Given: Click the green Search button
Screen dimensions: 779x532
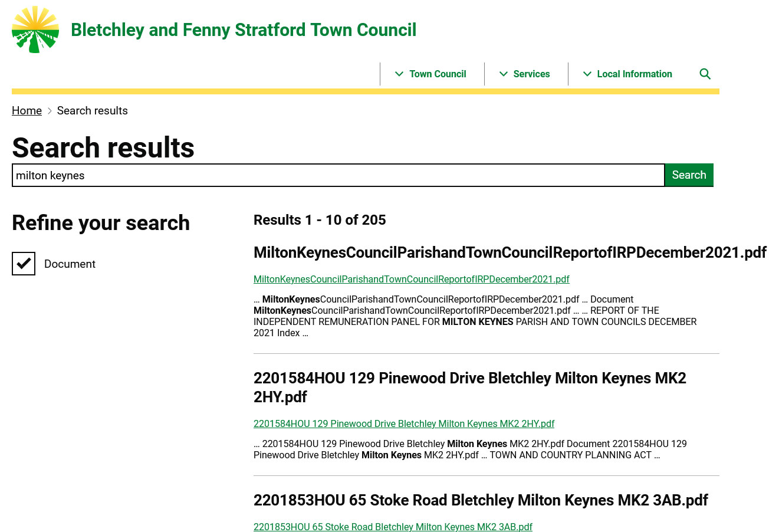Looking at the screenshot, I should point(689,175).
